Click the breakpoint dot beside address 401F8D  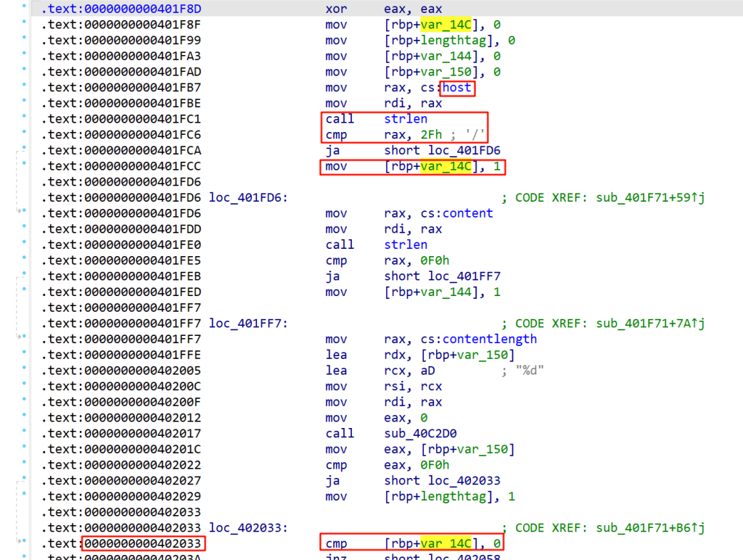pos(25,9)
